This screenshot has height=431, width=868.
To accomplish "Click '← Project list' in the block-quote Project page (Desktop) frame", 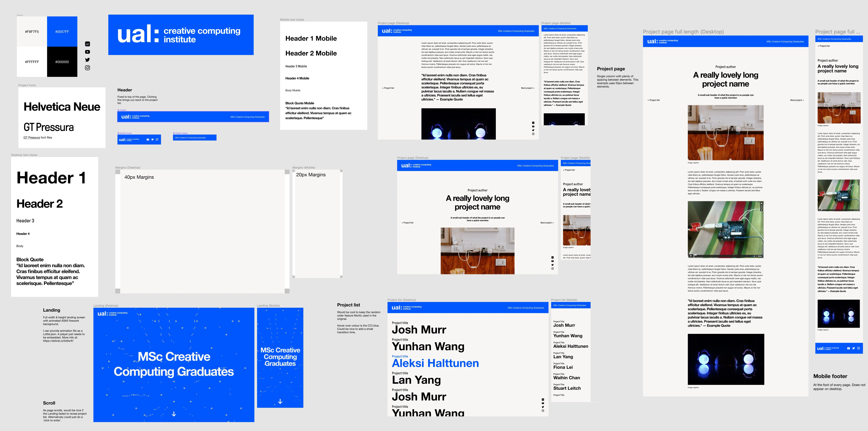I will [x=388, y=88].
